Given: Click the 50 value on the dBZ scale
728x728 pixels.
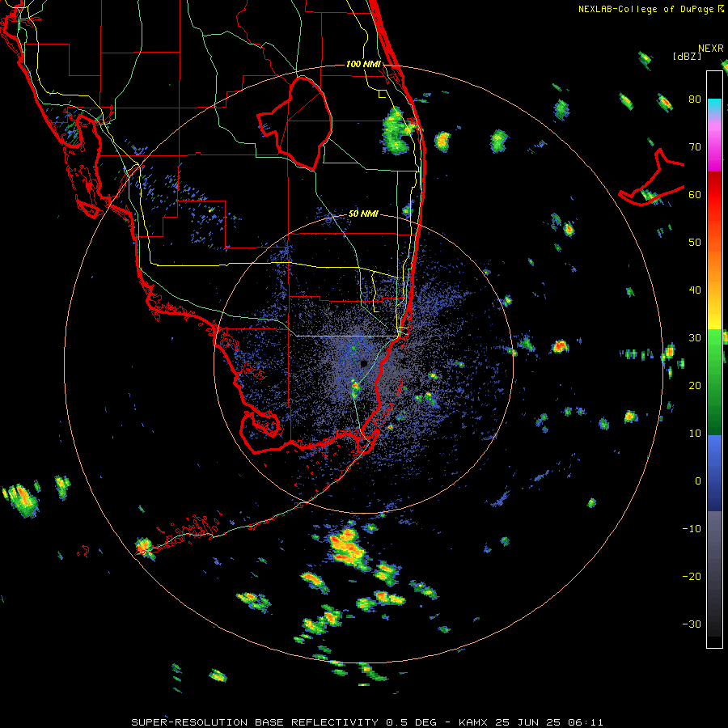Looking at the screenshot, I should tap(695, 243).
